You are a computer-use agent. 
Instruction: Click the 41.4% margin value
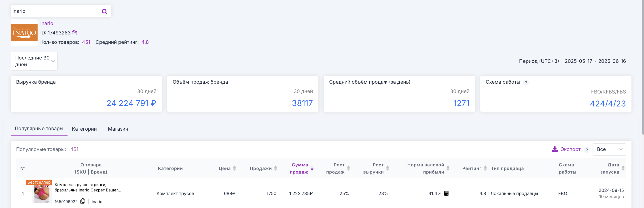click(435, 193)
